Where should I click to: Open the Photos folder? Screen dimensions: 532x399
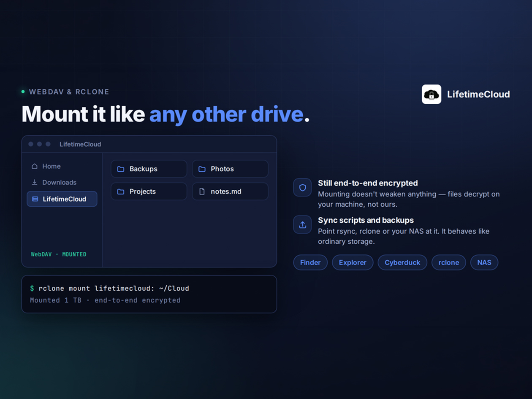(230, 169)
